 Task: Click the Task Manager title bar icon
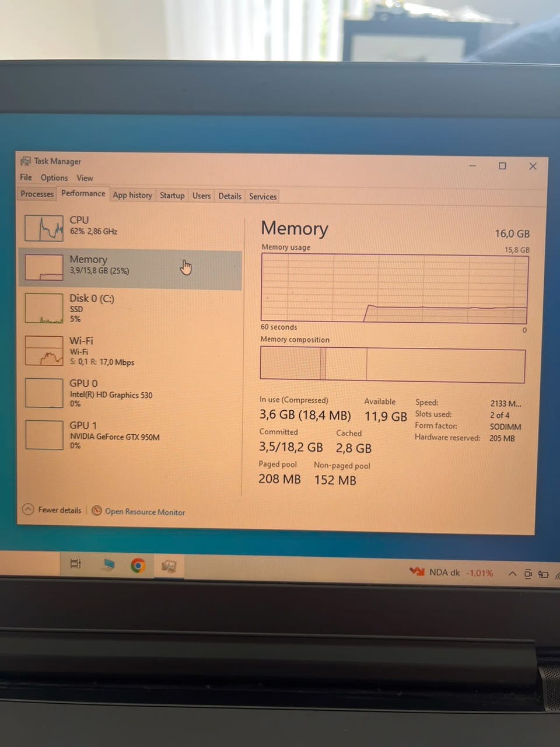coord(26,161)
